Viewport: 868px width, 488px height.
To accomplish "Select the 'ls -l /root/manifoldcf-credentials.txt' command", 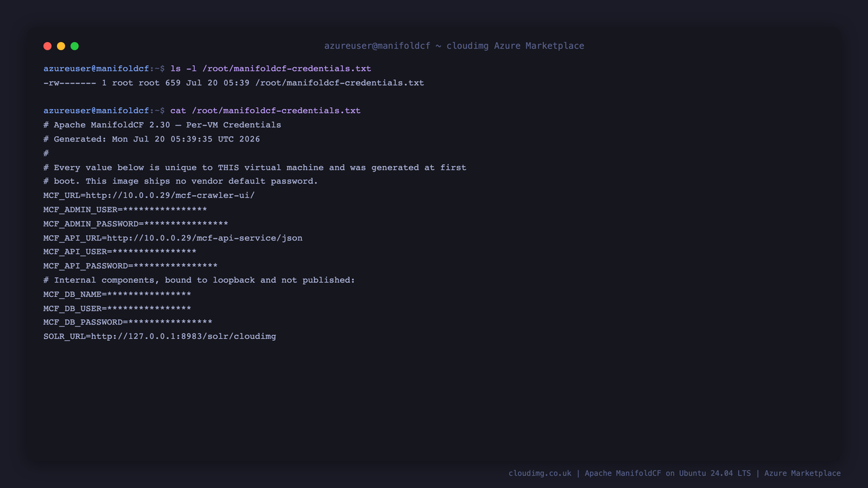I will click(x=271, y=68).
